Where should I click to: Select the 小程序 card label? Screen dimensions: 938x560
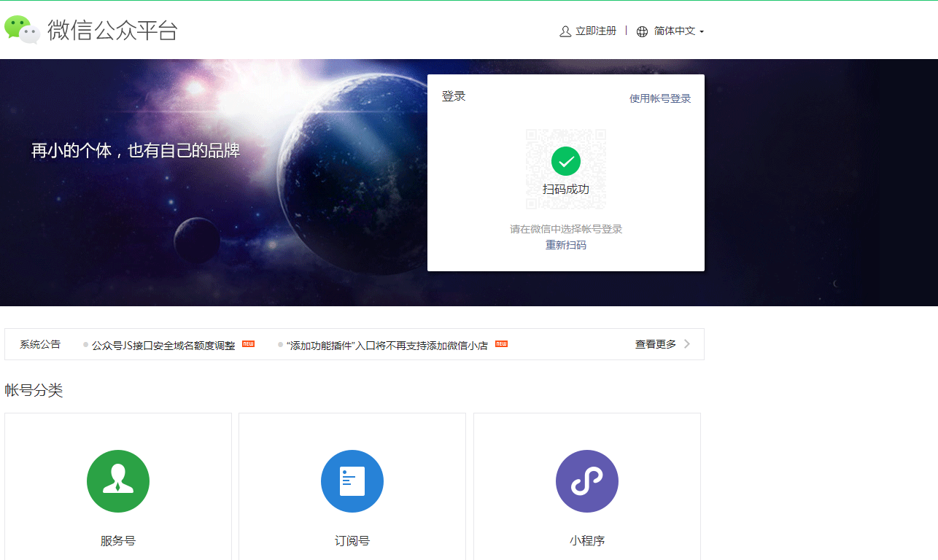click(x=587, y=541)
